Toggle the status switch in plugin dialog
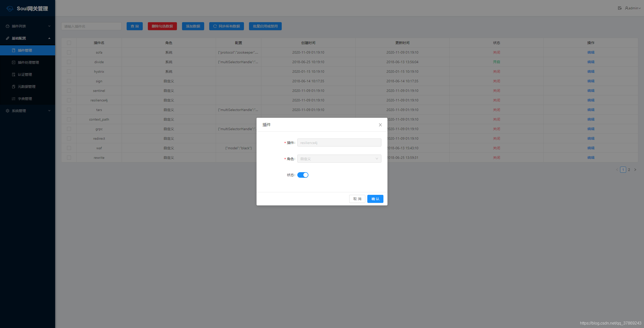Screen dimensions: 644x328 (x=303, y=175)
